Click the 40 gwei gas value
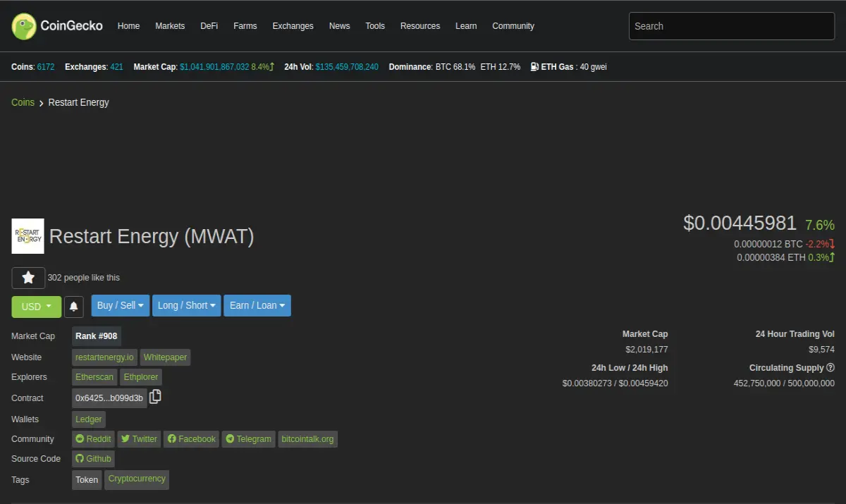Screen dimensions: 846x504 [x=593, y=67]
